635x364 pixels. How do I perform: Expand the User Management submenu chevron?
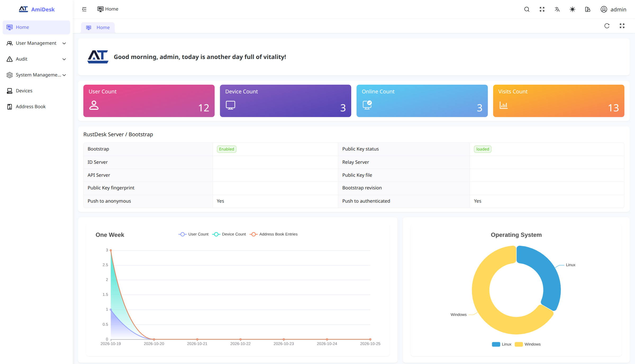tap(64, 43)
